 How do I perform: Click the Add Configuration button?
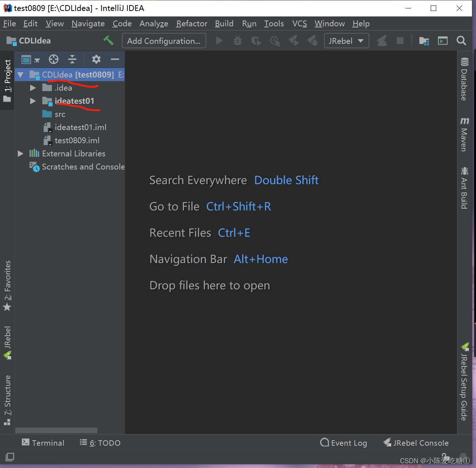click(164, 41)
